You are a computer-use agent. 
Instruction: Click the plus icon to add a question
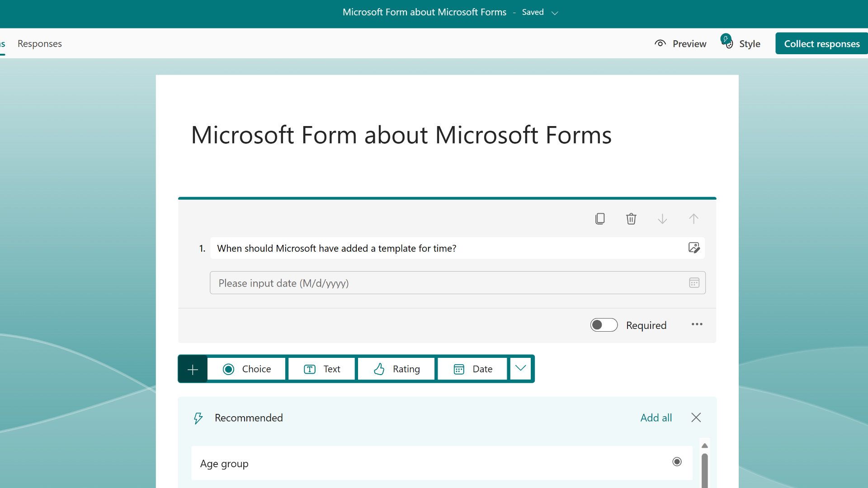(193, 369)
